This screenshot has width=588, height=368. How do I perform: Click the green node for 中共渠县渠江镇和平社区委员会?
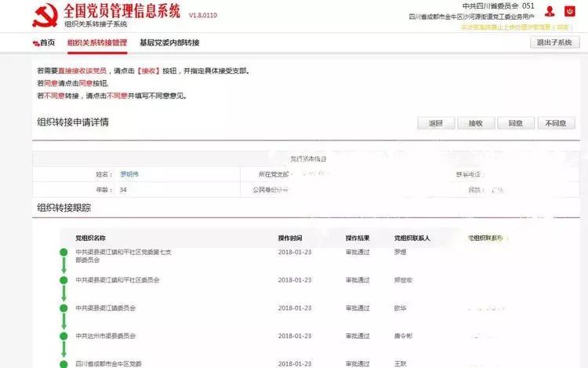[x=64, y=280]
